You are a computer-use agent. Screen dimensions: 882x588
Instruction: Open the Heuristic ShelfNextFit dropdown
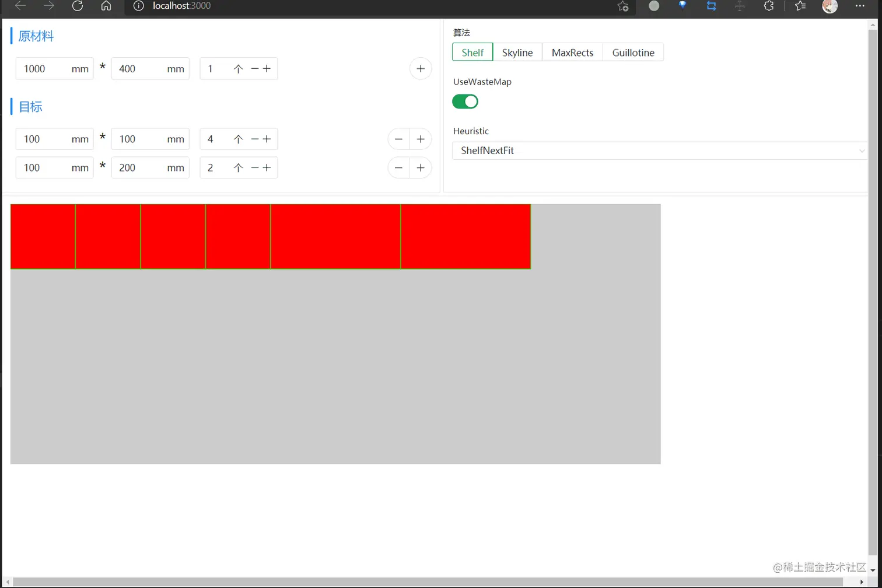(660, 150)
